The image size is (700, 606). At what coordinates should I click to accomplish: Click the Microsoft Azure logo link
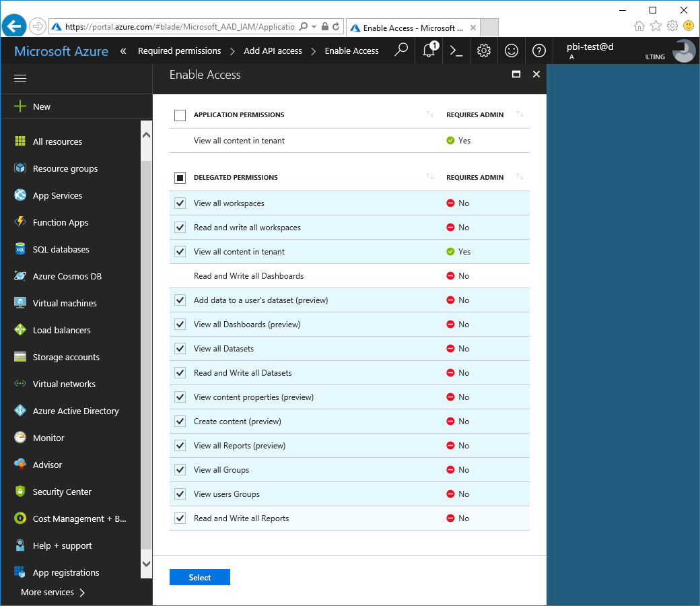pos(61,51)
